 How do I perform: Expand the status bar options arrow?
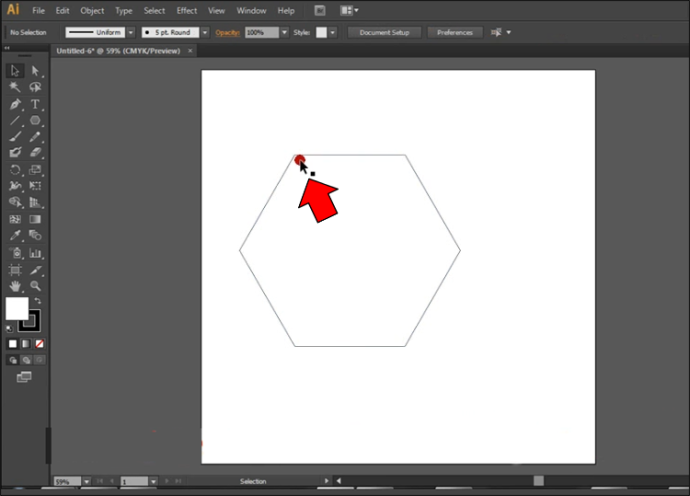click(x=327, y=481)
